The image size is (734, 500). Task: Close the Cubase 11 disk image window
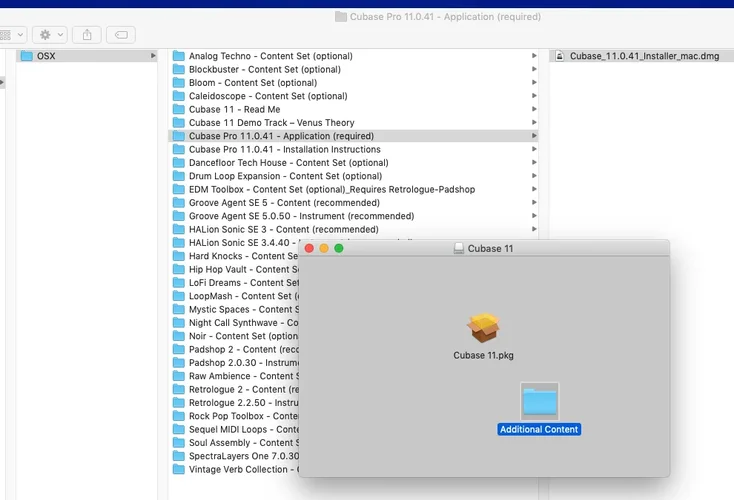[x=309, y=248]
